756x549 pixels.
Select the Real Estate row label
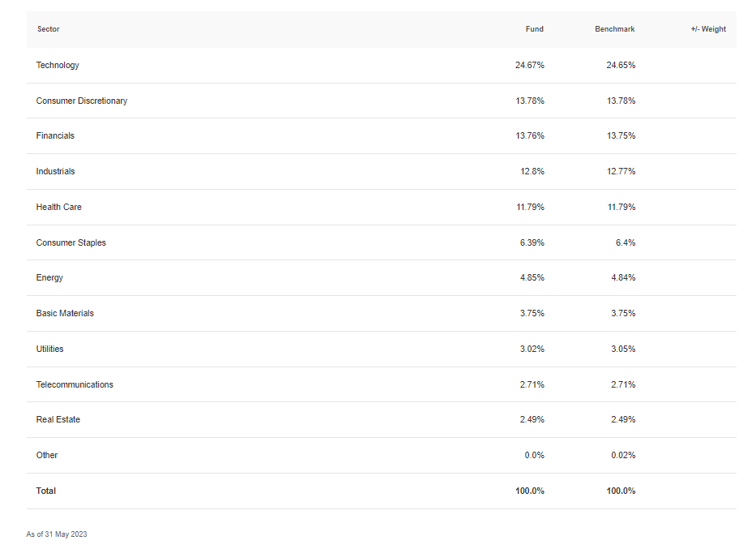(x=58, y=419)
